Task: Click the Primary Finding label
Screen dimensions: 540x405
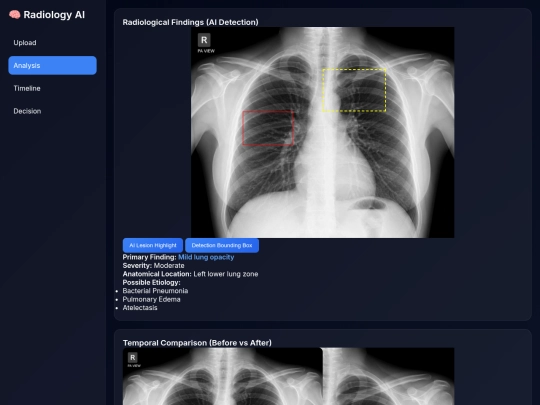Action: (x=149, y=257)
